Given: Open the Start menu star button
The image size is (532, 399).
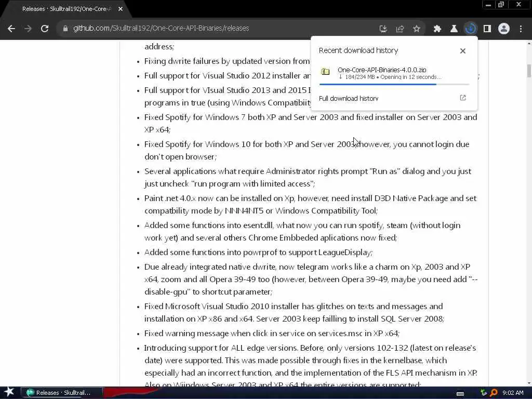Looking at the screenshot, I should tap(9, 392).
